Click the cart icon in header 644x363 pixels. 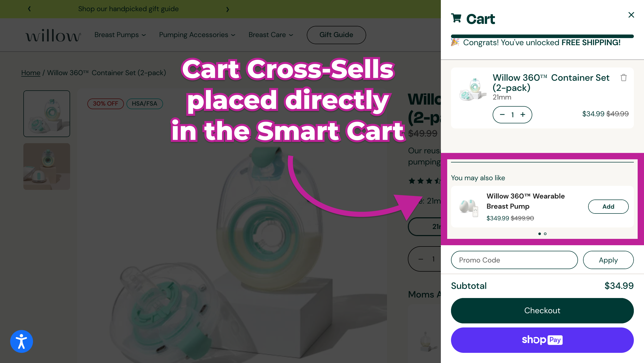pos(456,19)
